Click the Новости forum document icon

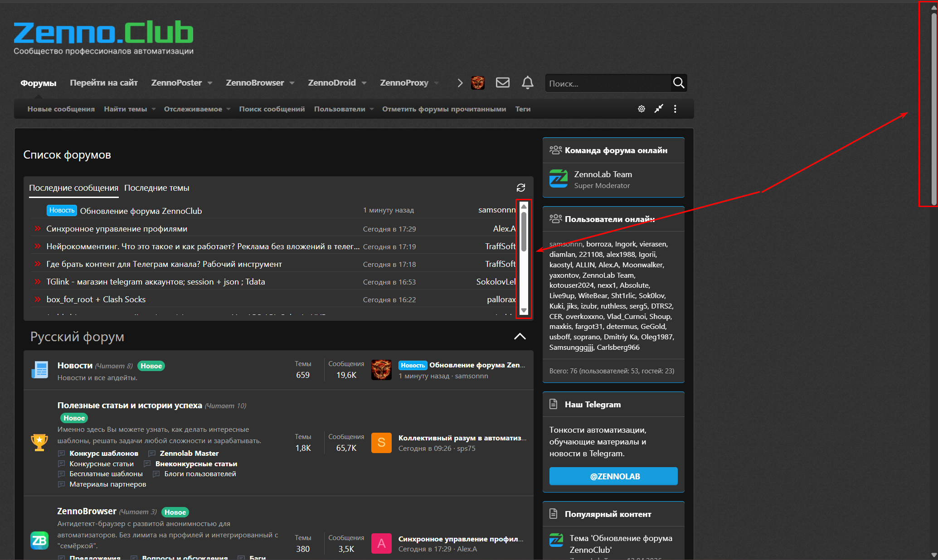pos(40,370)
